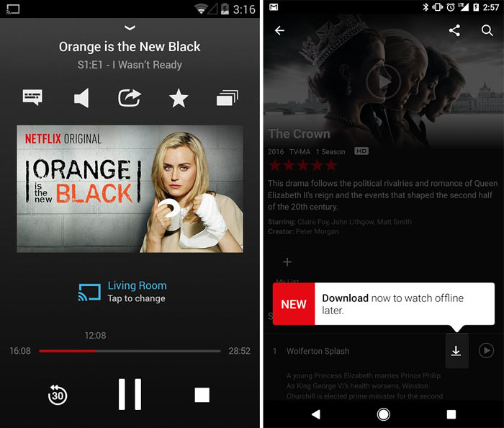
Task: Tap the battery icon in the right status bar
Action: click(x=476, y=7)
